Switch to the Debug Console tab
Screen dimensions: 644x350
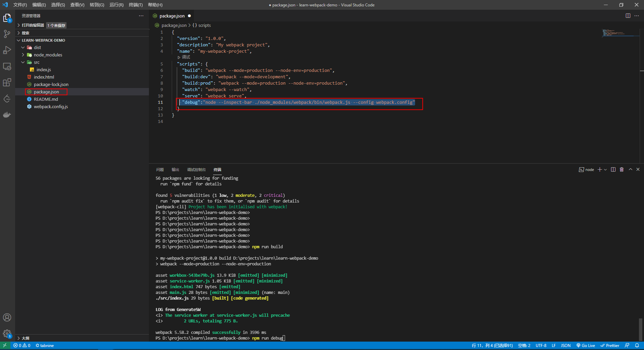196,170
